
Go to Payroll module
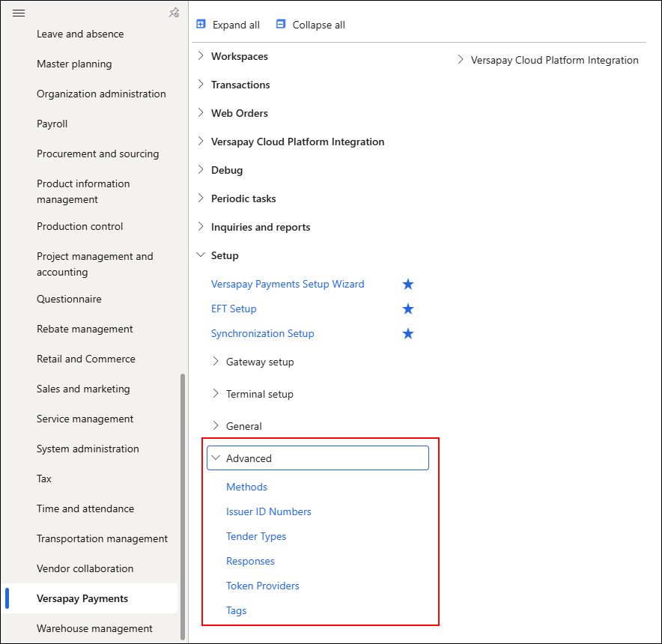click(52, 124)
